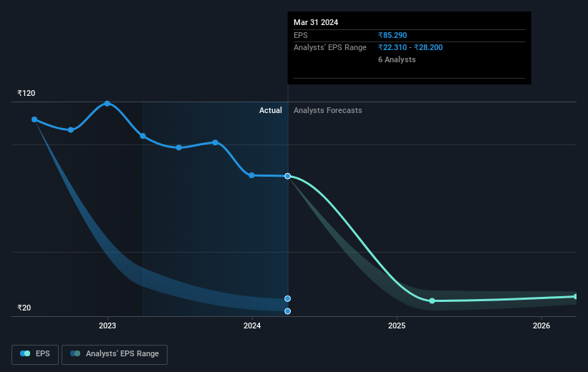Image resolution: width=588 pixels, height=372 pixels.
Task: Click the first EPS data point on the line
Action: coord(34,119)
